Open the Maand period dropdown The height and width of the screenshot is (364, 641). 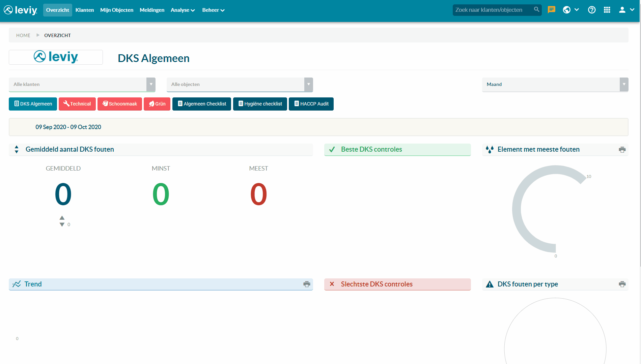pyautogui.click(x=555, y=84)
